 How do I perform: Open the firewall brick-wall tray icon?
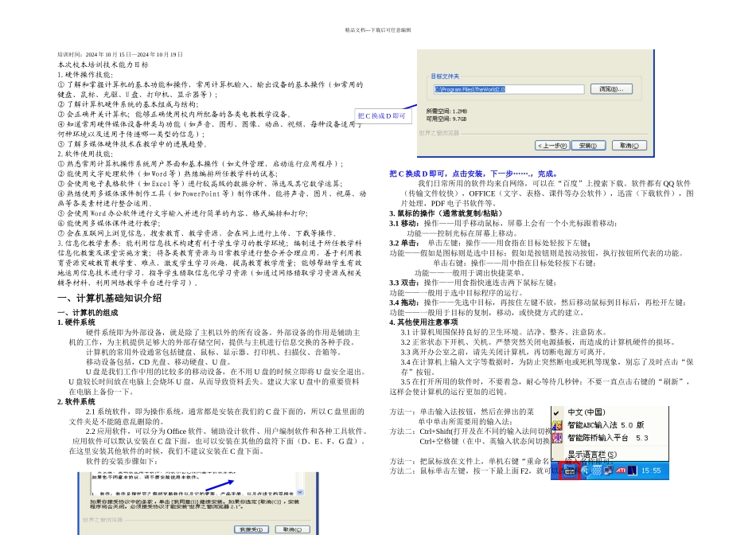[x=598, y=471]
